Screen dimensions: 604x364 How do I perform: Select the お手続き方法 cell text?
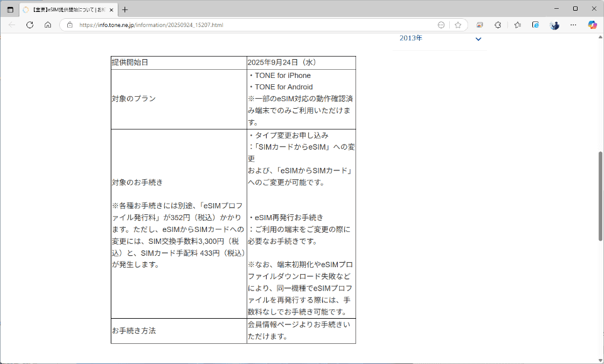pyautogui.click(x=133, y=331)
